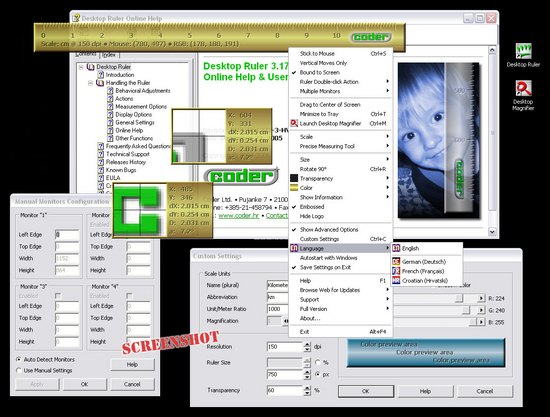Image resolution: width=550 pixels, height=417 pixels.
Task: Collapse the Handling the Ruler tree node
Action: pyautogui.click(x=90, y=83)
